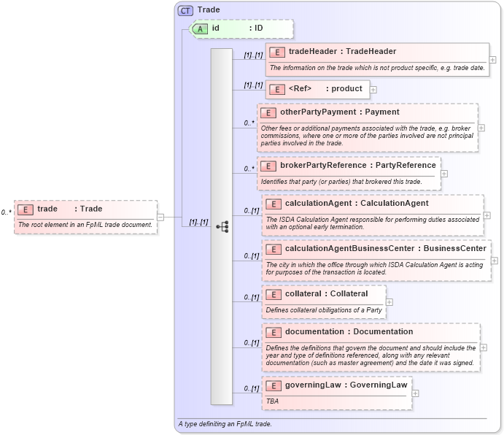Expand the tradeHeader element
The width and height of the screenshot is (504, 435).
point(492,60)
